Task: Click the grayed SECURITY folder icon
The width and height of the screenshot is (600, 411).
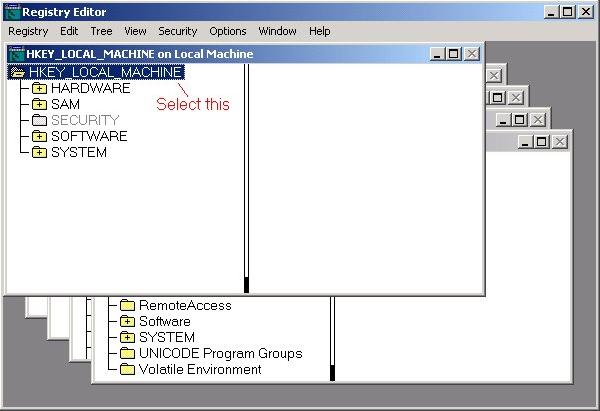Action: pos(39,121)
